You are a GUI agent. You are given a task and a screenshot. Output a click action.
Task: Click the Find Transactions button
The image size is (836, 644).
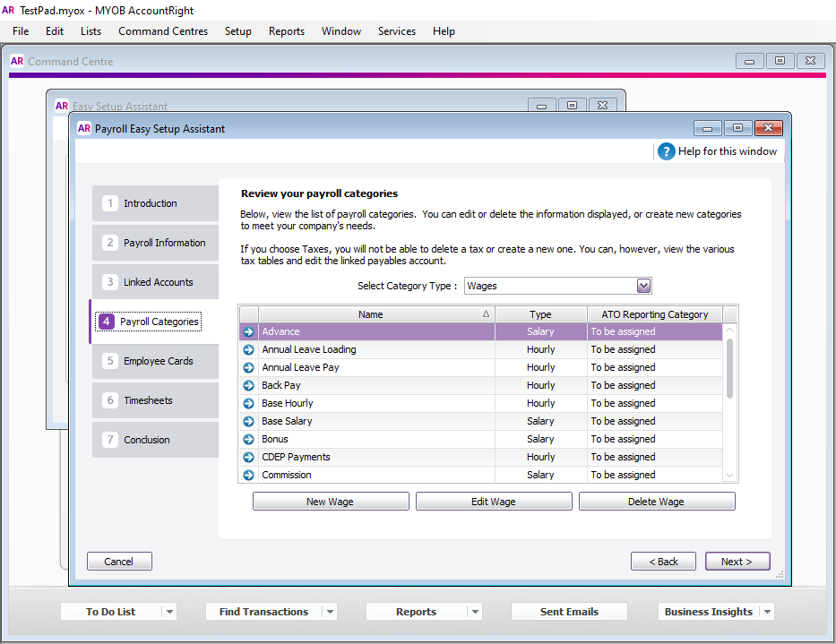click(x=264, y=612)
